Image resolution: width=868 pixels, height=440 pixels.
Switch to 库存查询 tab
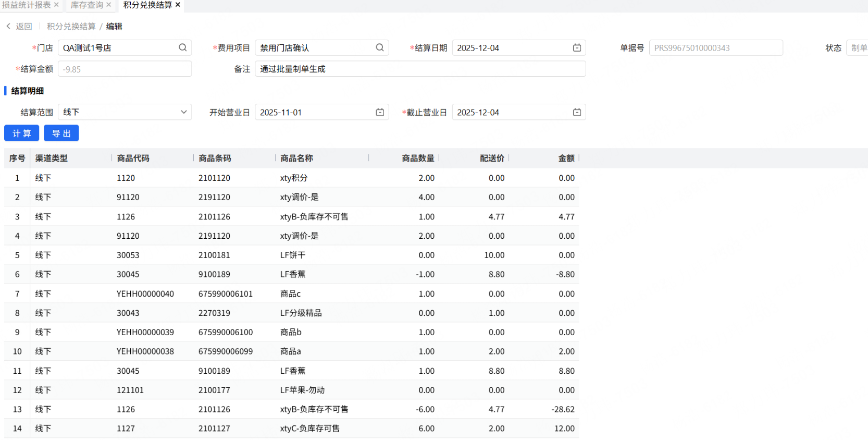86,5
